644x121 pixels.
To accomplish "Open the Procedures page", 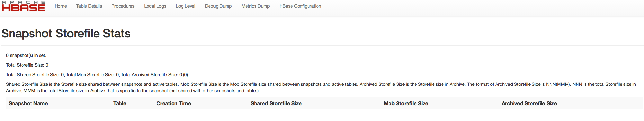I will [x=123, y=6].
